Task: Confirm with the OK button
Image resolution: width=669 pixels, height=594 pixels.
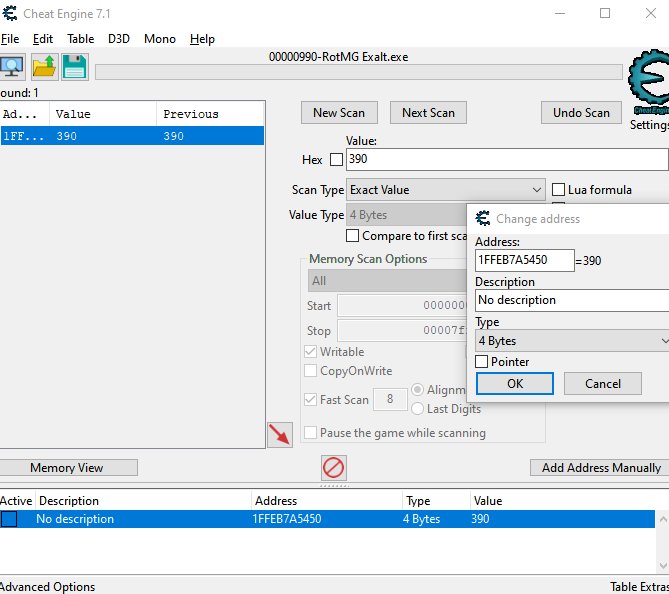Action: tap(514, 383)
